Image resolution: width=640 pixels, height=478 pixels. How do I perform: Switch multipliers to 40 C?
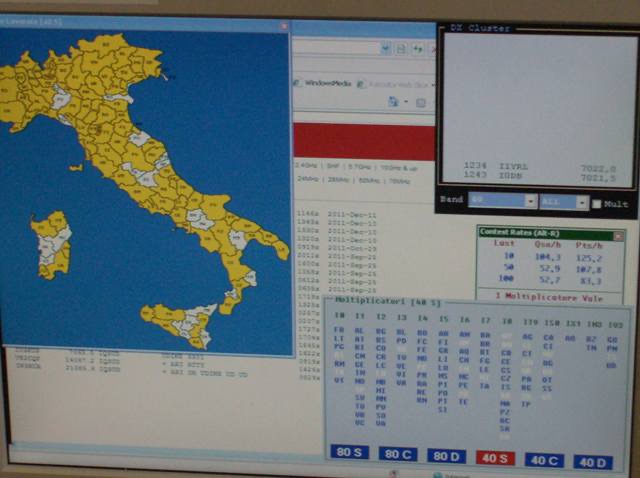click(x=544, y=460)
